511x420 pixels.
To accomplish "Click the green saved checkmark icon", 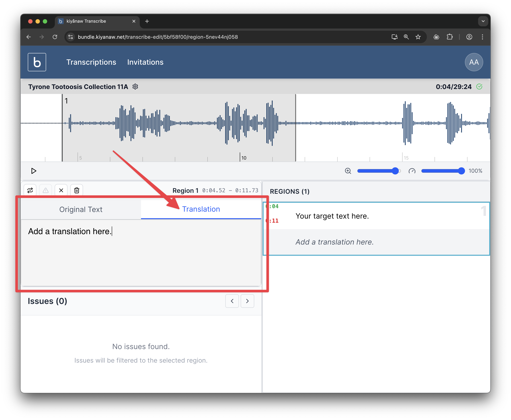I will coord(479,87).
